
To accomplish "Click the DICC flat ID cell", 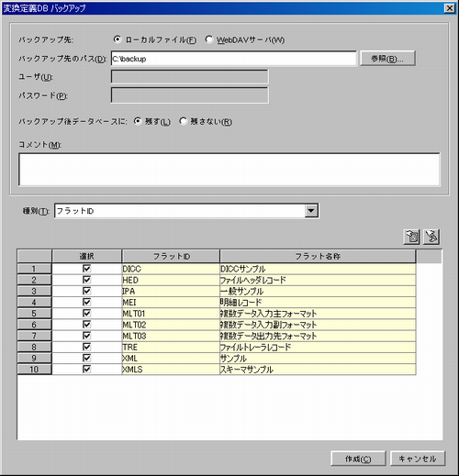I will [x=171, y=269].
